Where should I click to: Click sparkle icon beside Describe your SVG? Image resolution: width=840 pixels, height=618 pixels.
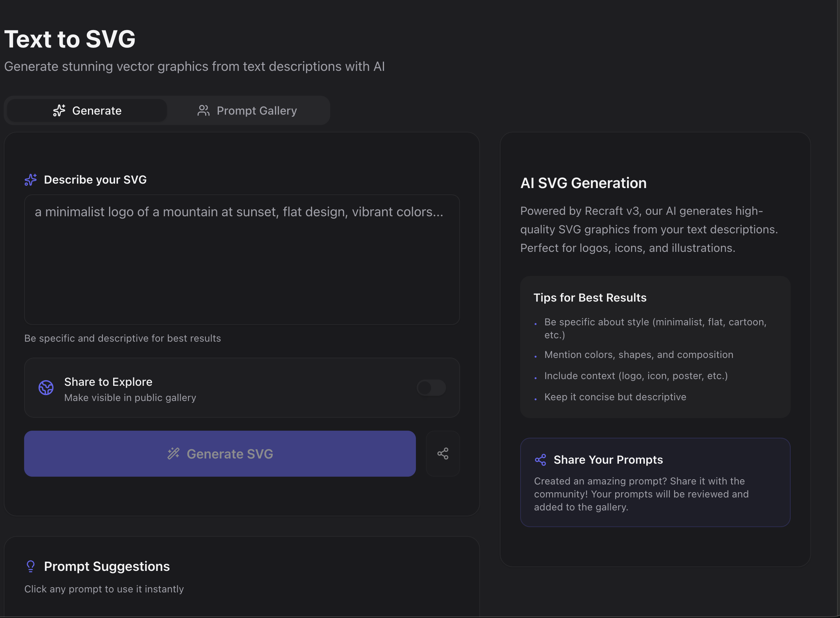pos(31,180)
